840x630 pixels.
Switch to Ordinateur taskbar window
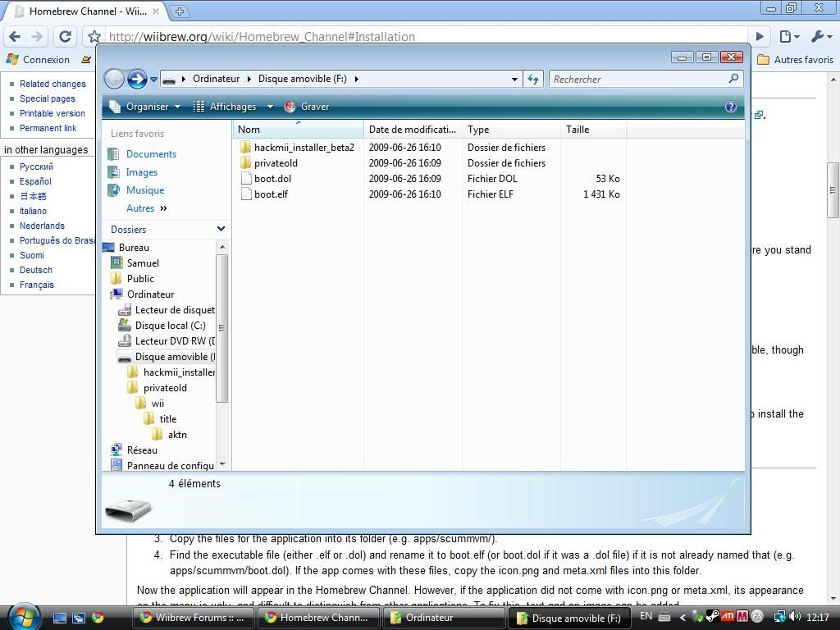coord(443,618)
